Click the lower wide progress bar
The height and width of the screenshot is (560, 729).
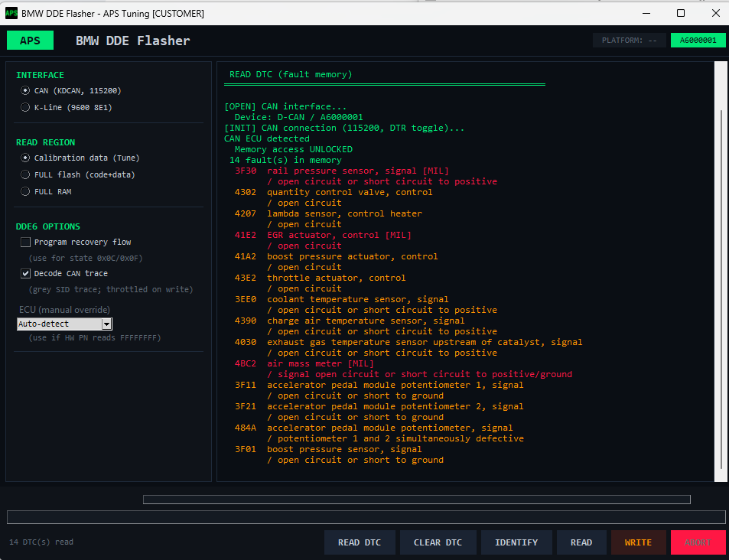366,517
